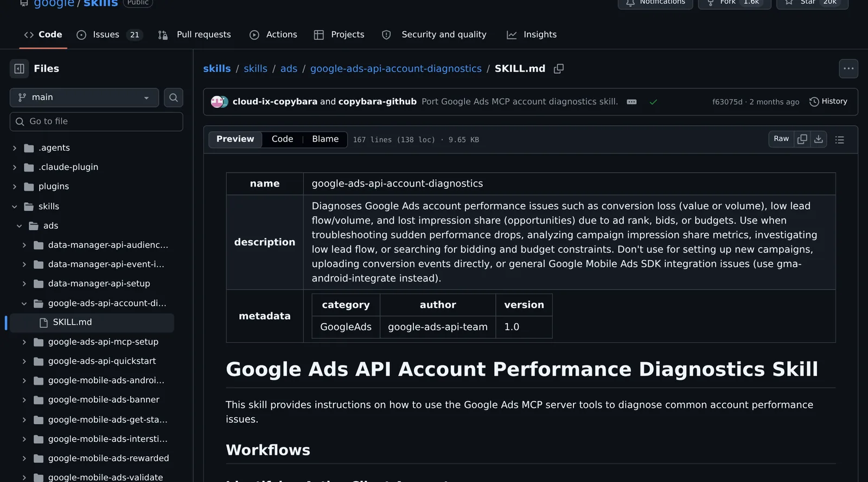The width and height of the screenshot is (868, 482).
Task: Open the Actions tab
Action: click(273, 35)
